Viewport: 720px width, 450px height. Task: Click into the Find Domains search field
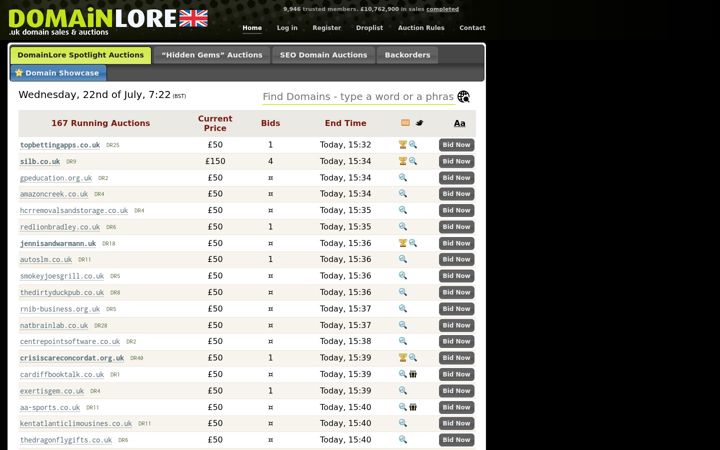tap(359, 97)
